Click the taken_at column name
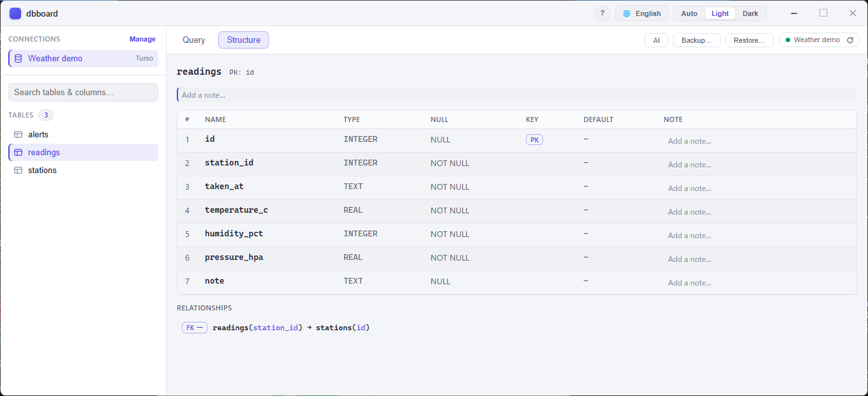The width and height of the screenshot is (868, 396). click(224, 187)
